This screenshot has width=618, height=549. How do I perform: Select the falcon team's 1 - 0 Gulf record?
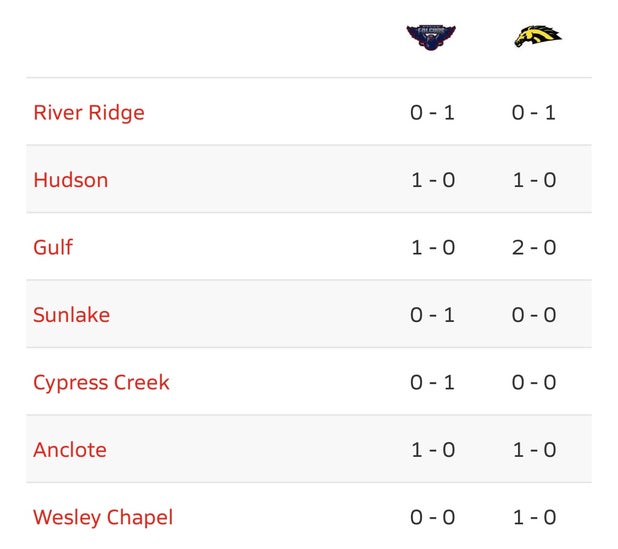tap(433, 248)
